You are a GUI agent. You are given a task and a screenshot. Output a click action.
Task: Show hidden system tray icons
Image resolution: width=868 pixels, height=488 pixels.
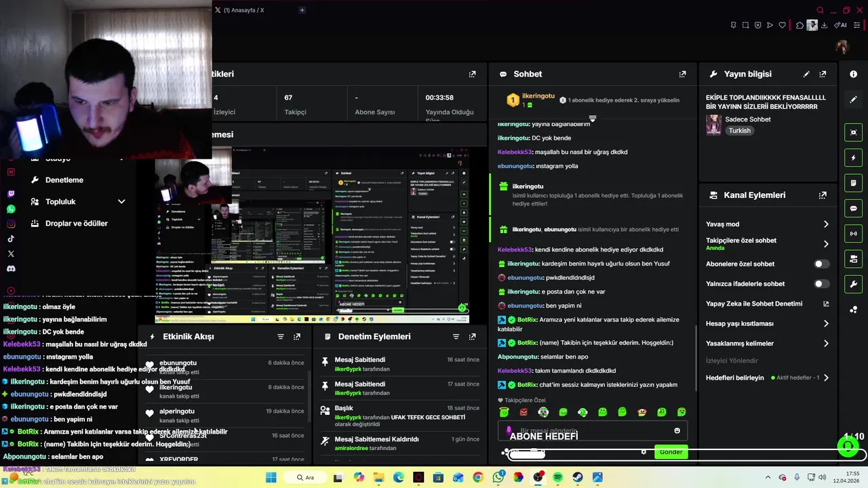tap(768, 478)
